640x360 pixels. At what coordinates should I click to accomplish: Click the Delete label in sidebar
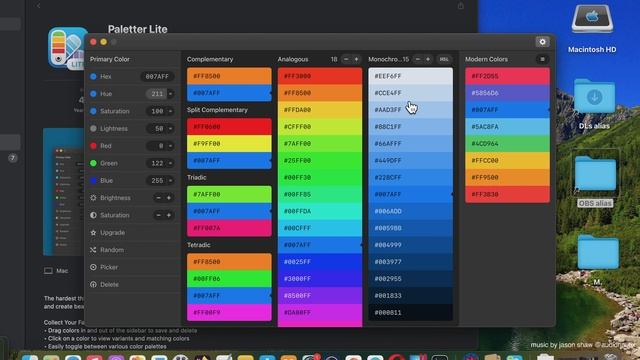(109, 284)
